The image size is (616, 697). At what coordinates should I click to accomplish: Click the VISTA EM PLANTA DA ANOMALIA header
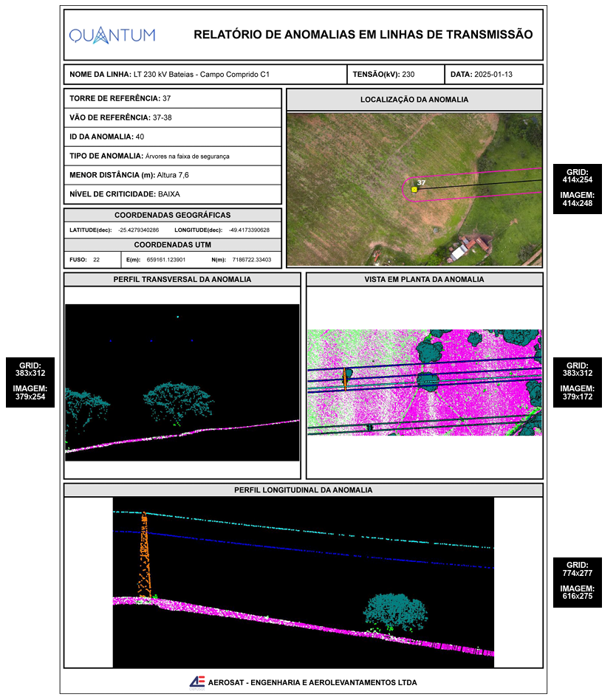[x=424, y=280]
